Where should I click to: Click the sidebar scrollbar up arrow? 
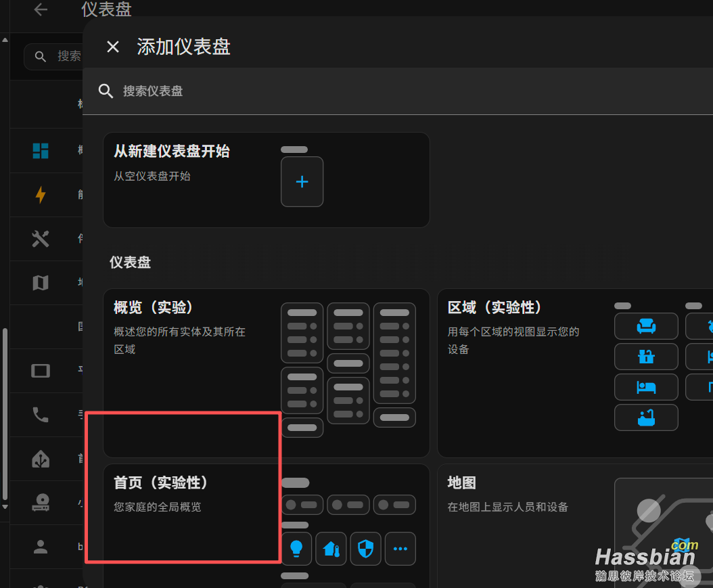(x=5, y=40)
